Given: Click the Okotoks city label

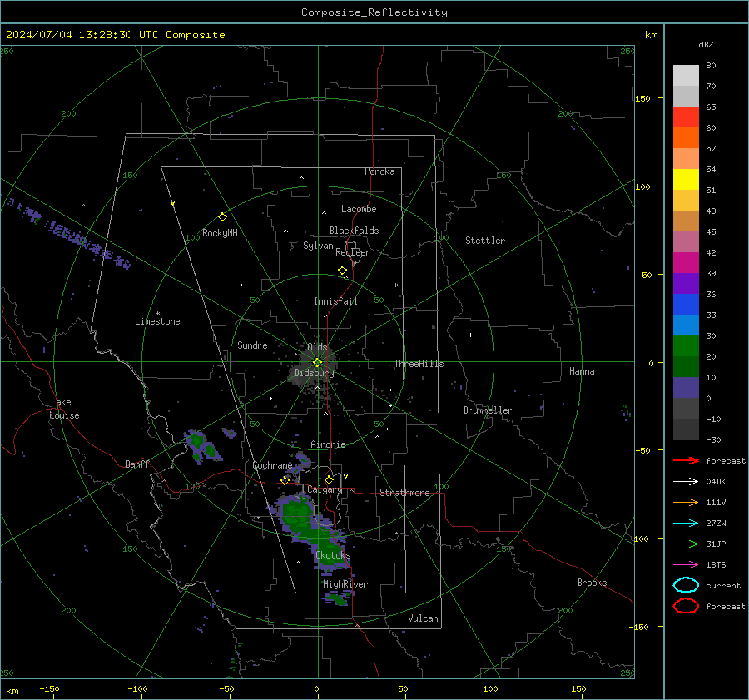Looking at the screenshot, I should point(333,555).
